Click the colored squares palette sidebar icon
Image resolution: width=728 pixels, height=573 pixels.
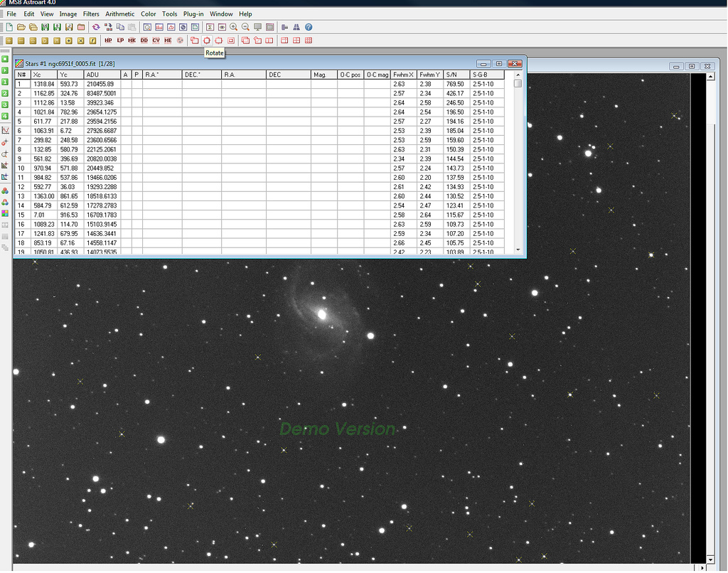tap(5, 213)
